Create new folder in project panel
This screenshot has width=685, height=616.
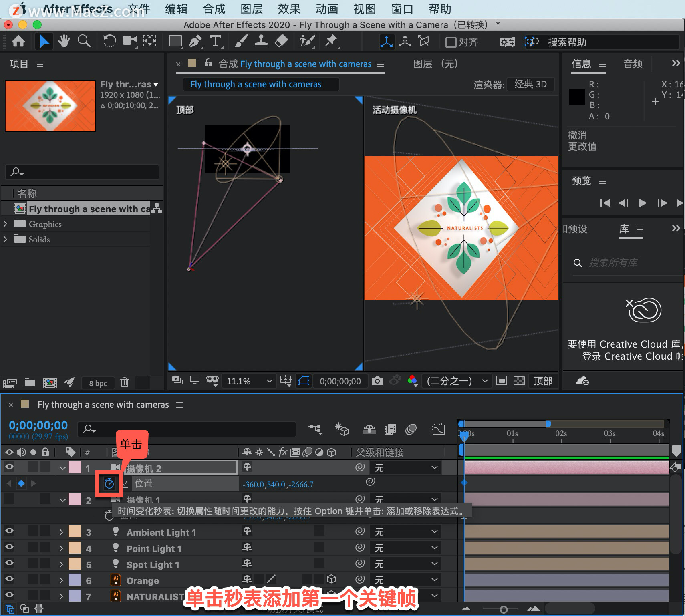coord(30,382)
